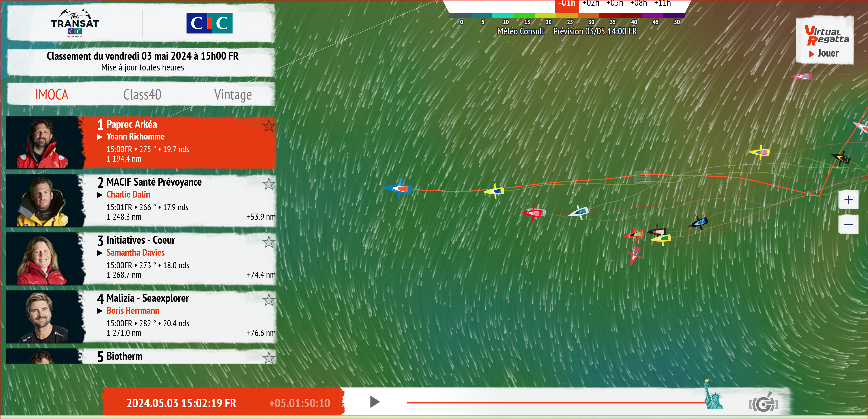Select the +05h forecast offset
This screenshot has width=868, height=419.
pyautogui.click(x=615, y=3)
